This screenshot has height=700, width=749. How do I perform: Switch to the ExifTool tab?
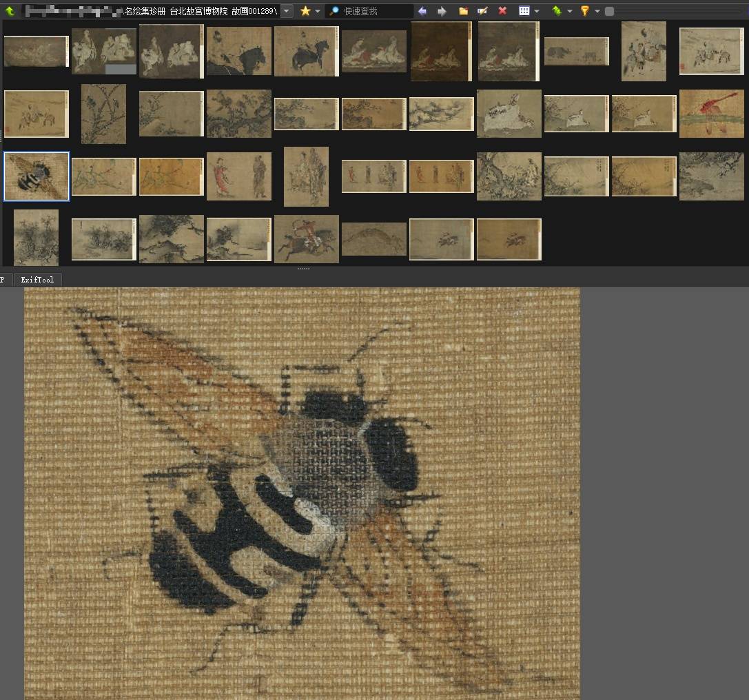[x=37, y=280]
